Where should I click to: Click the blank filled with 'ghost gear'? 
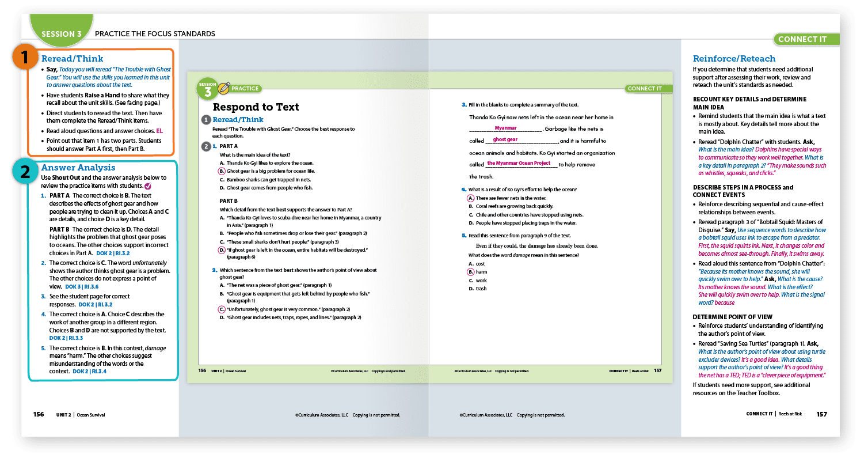pyautogui.click(x=505, y=140)
